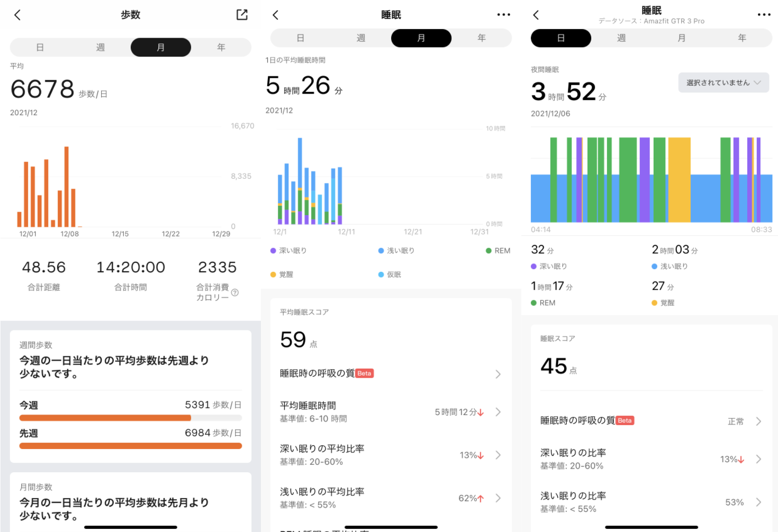Open the three-dot menu on monthly 睡眠 screen
This screenshot has height=532, width=778.
(504, 15)
